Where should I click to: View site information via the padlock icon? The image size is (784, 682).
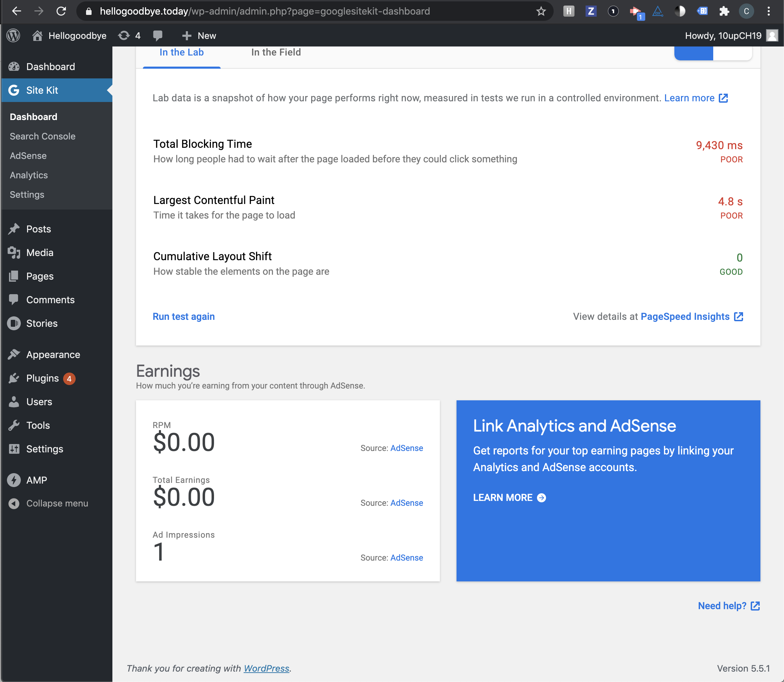click(x=89, y=11)
